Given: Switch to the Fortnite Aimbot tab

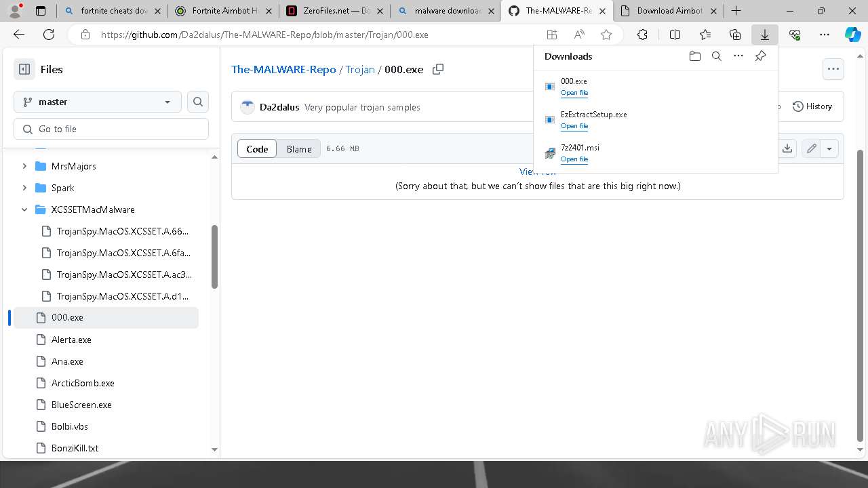Looking at the screenshot, I should point(224,11).
